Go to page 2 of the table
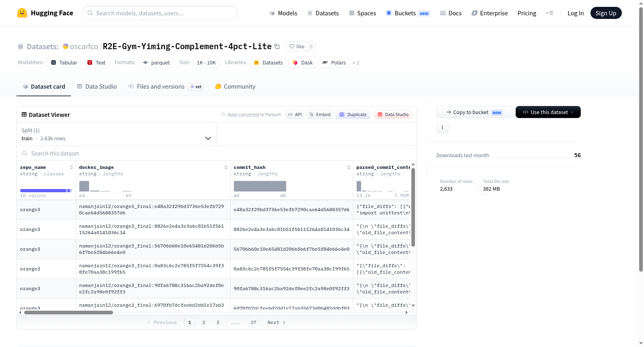Viewport: 644px width, 347px height. click(x=204, y=322)
